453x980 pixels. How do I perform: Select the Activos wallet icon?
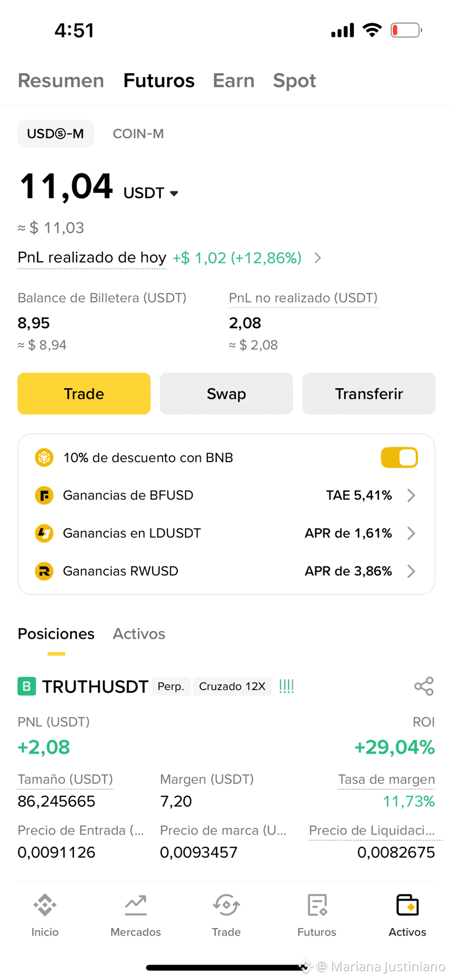click(408, 905)
